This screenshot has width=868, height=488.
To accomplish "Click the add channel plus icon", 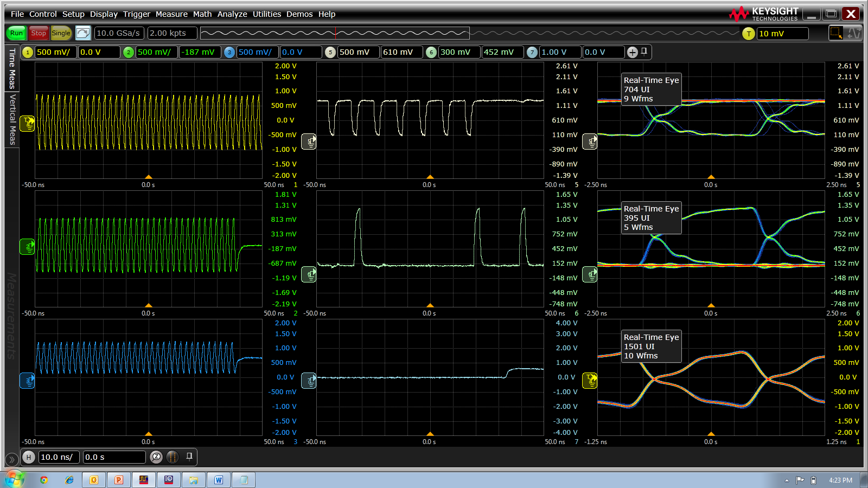I will [633, 52].
